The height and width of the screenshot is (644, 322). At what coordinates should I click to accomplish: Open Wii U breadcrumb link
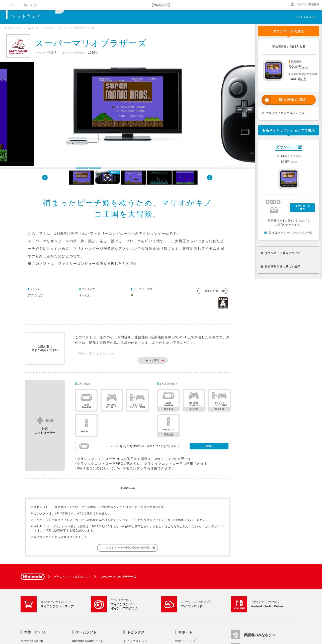tap(31, 28)
